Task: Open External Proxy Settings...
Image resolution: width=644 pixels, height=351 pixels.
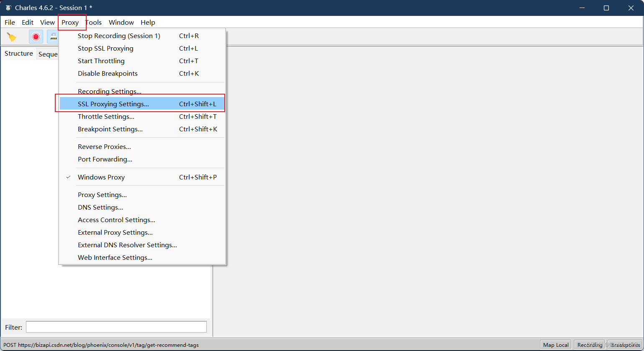Action: point(142,233)
